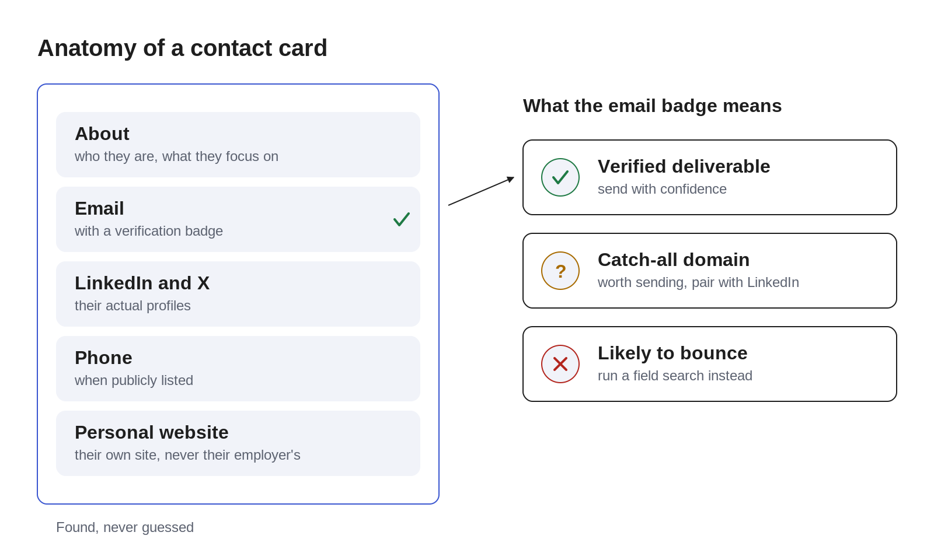Click the Catch-all domain card
The image size is (934, 560).
pos(710,271)
